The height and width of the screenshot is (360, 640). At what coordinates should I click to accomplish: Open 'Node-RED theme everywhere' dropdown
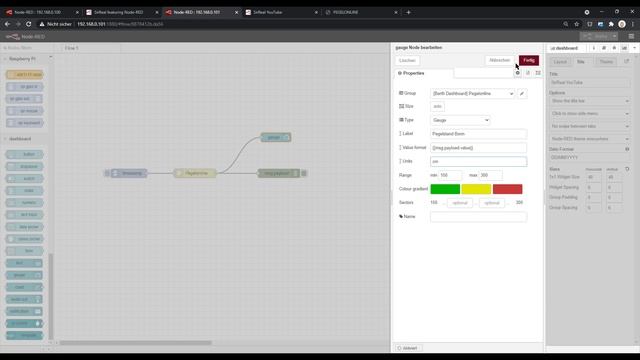click(x=589, y=139)
